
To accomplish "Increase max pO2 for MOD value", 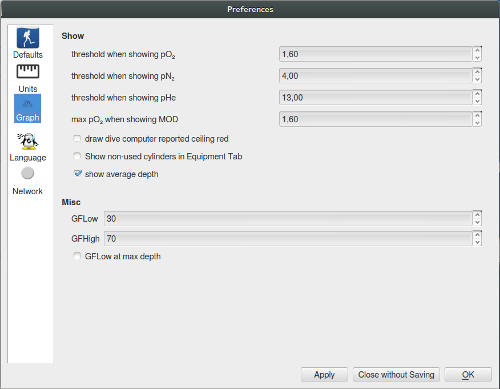I will 477,115.
